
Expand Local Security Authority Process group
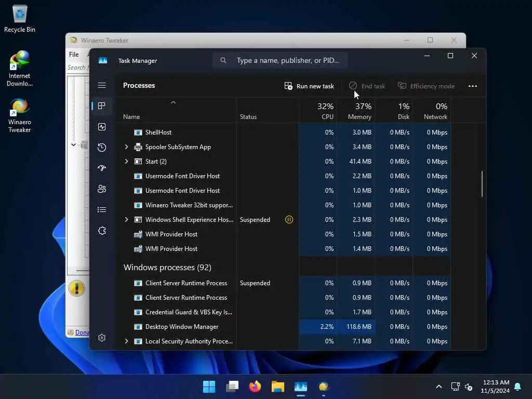127,341
